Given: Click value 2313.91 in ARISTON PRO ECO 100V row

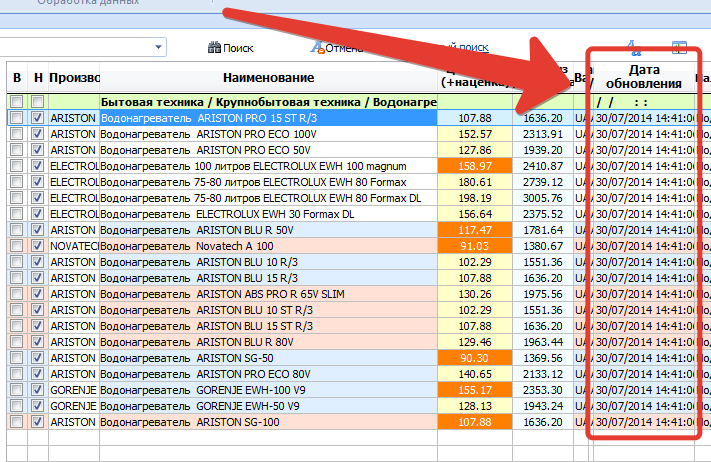Looking at the screenshot, I should 543,134.
